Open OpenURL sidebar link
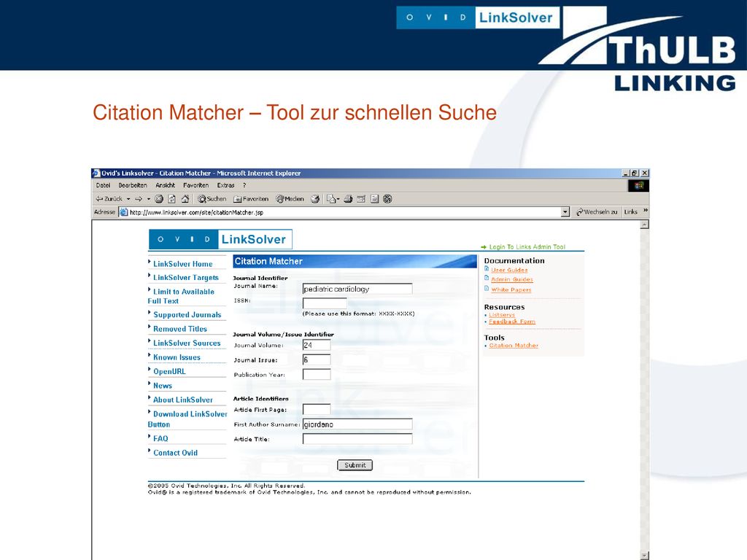 (x=169, y=371)
